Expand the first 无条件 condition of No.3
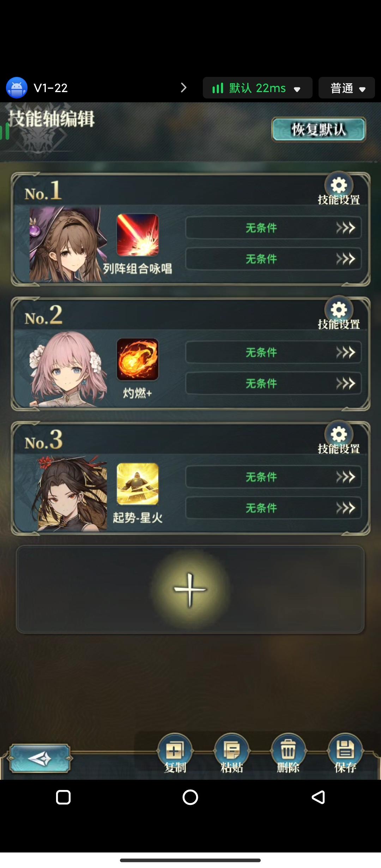Viewport: 381px width, 868px height. [273, 477]
